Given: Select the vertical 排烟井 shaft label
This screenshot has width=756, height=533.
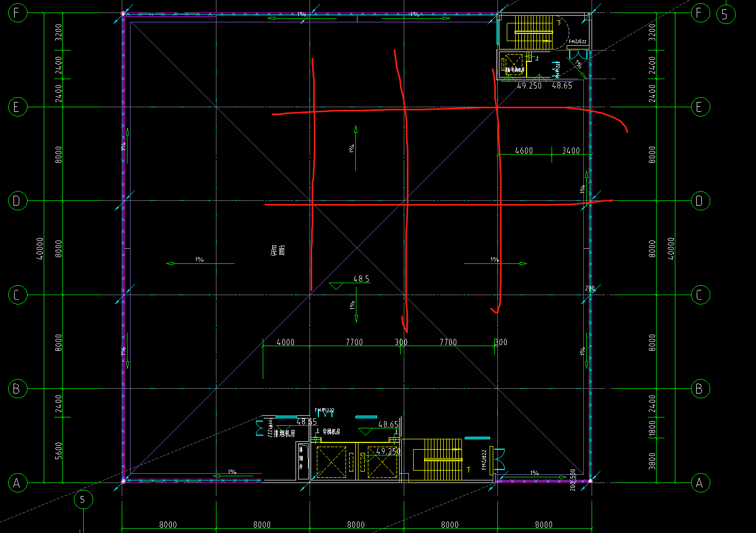Looking at the screenshot, I should [301, 458].
